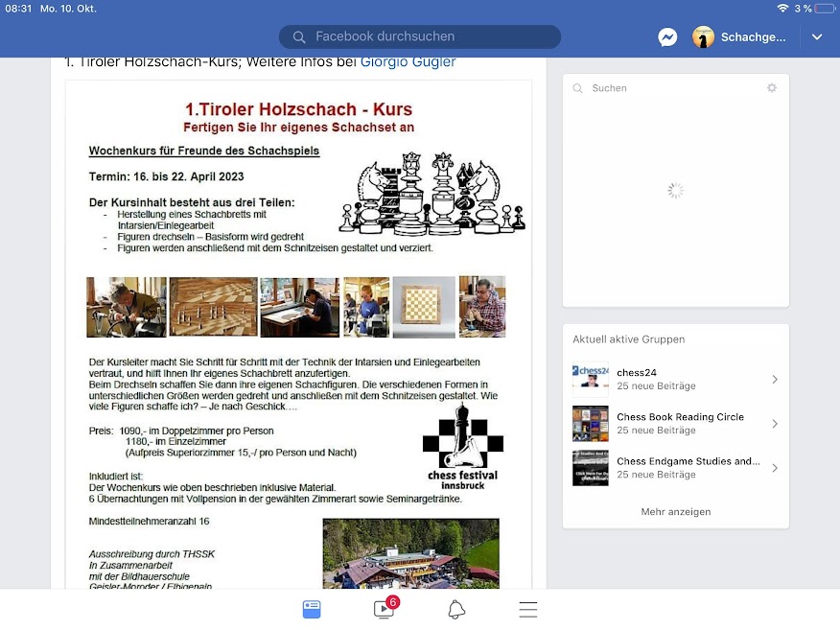This screenshot has width=840, height=630.
Task: Open the gear settings in the search panel
Action: 771,88
